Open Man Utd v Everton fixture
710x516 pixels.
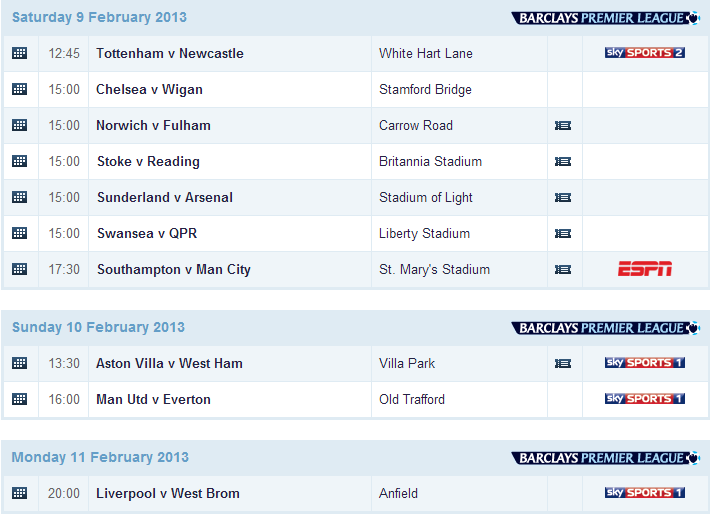coord(154,399)
